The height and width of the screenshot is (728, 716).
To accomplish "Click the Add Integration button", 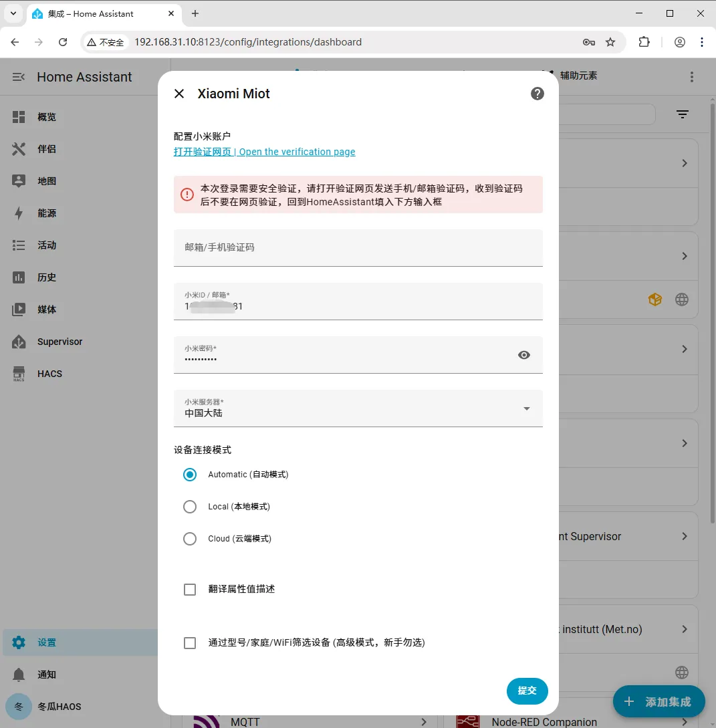I will click(x=659, y=701).
